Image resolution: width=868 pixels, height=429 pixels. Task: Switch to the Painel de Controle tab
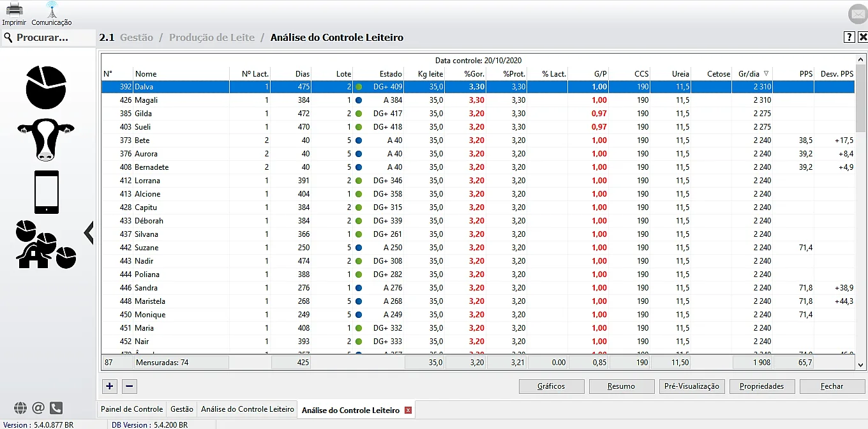coord(132,409)
